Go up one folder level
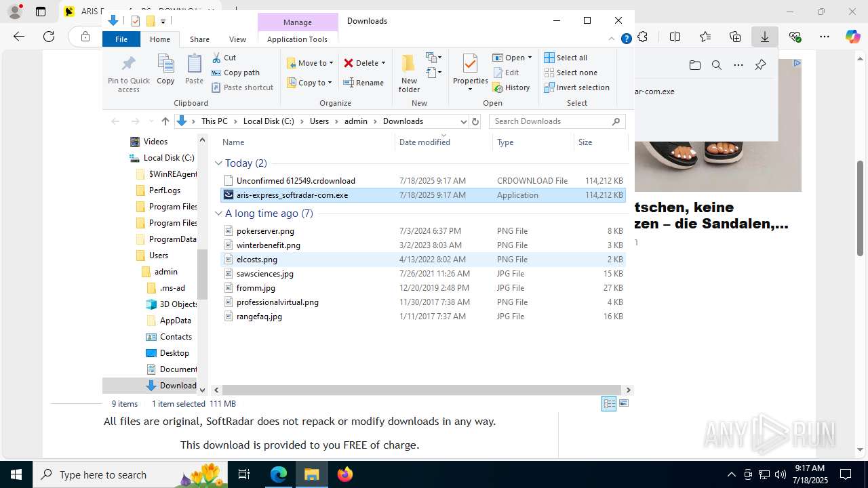 click(x=165, y=121)
